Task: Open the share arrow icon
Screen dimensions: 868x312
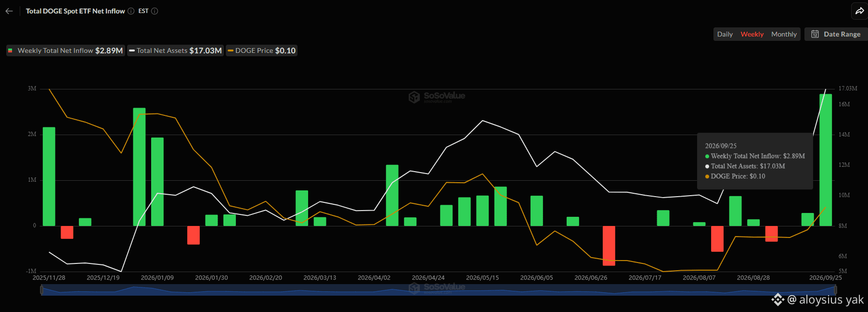Action: pos(860,11)
